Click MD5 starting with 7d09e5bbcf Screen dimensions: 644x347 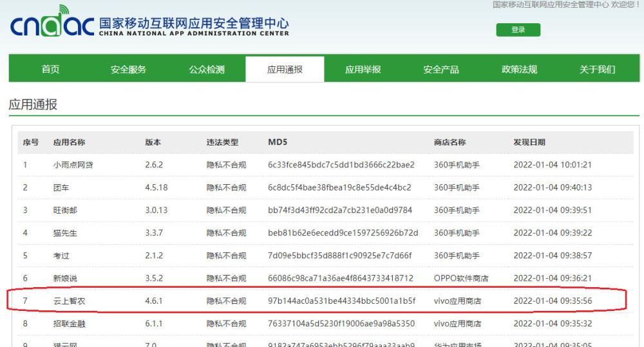340,256
